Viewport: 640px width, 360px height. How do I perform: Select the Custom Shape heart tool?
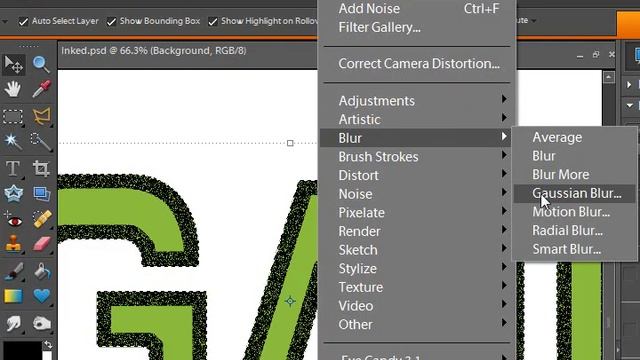(x=41, y=296)
